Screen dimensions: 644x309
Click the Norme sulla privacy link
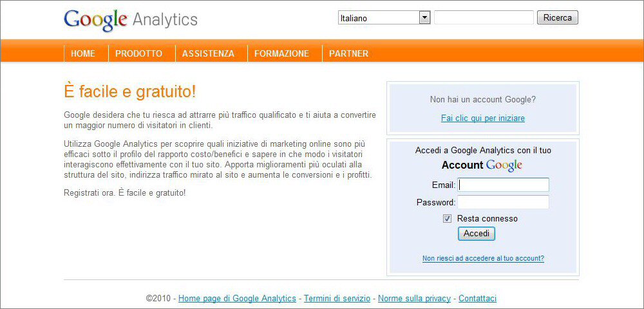[414, 299]
